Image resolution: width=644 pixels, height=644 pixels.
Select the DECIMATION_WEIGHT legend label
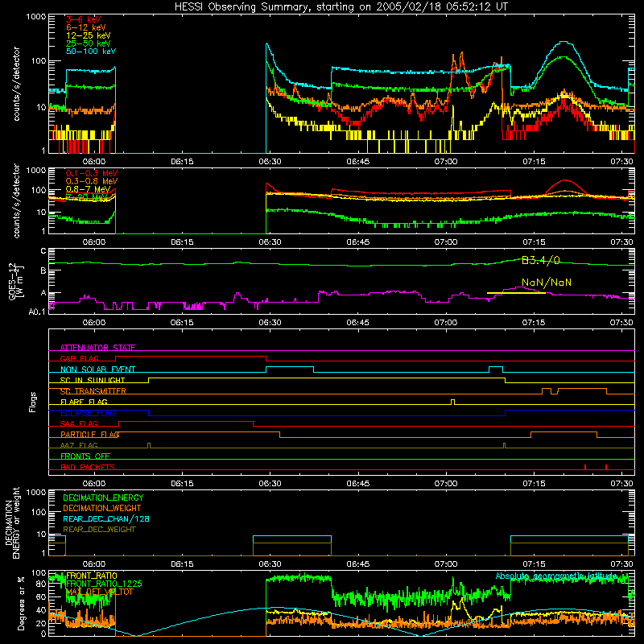[x=102, y=508]
